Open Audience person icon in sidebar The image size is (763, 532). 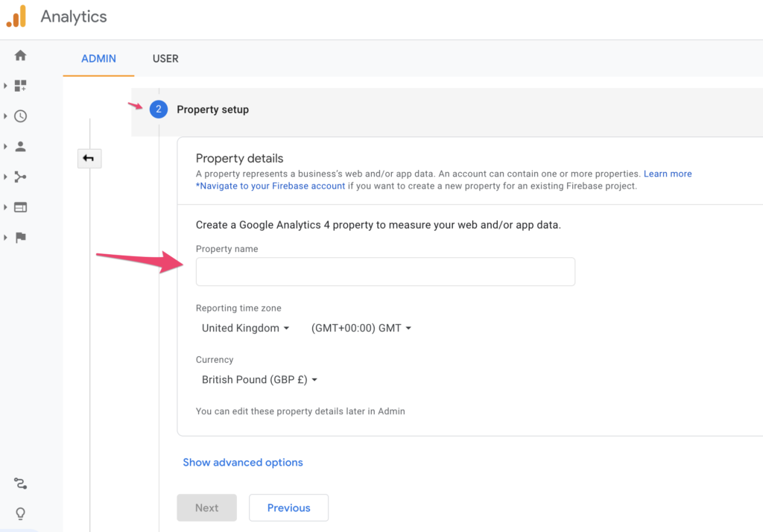coord(20,147)
